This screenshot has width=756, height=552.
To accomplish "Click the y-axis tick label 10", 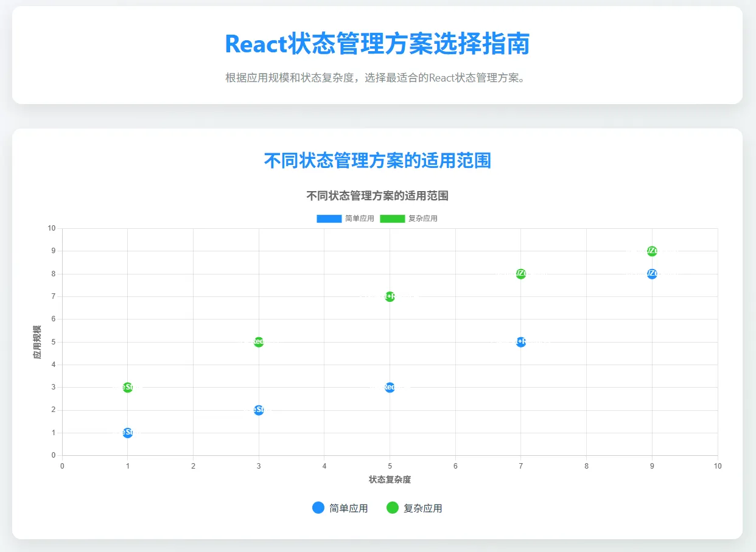I will [51, 228].
